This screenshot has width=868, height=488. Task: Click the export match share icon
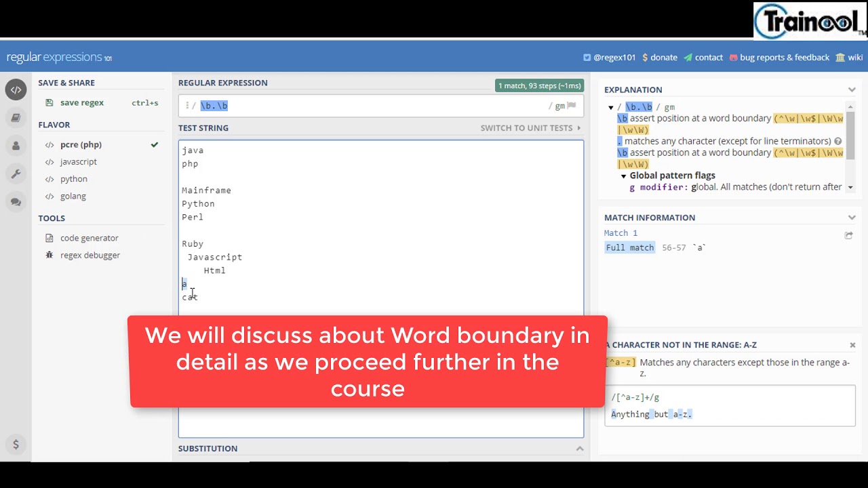click(848, 235)
